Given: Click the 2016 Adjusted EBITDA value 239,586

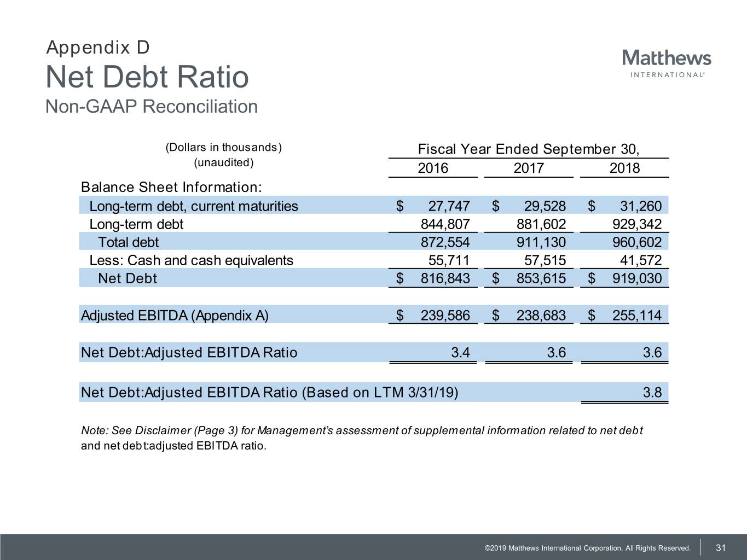Looking at the screenshot, I should click(445, 316).
